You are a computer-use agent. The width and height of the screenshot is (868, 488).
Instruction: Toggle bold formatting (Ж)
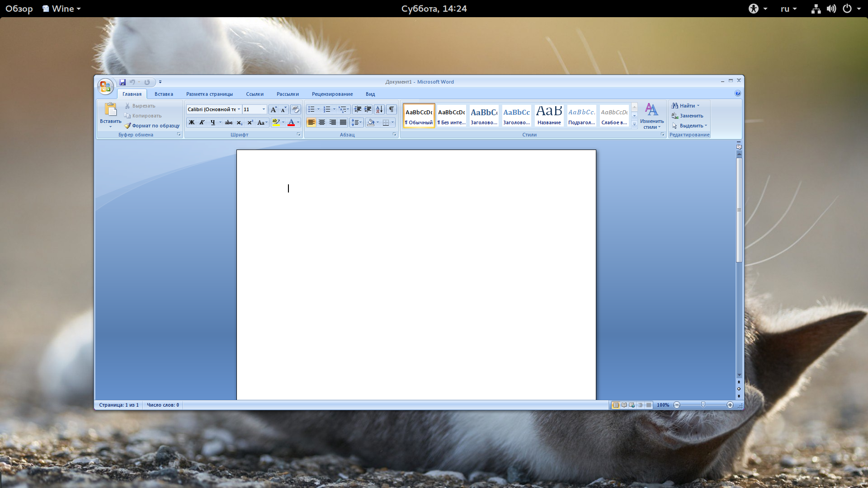(x=192, y=122)
